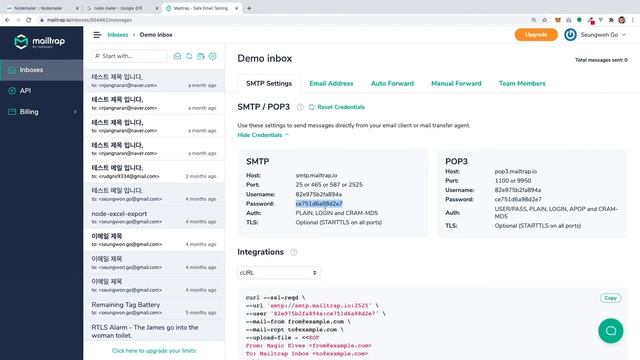640x360 pixels.
Task: Focus the 'Start with...' search field
Action: coord(129,56)
